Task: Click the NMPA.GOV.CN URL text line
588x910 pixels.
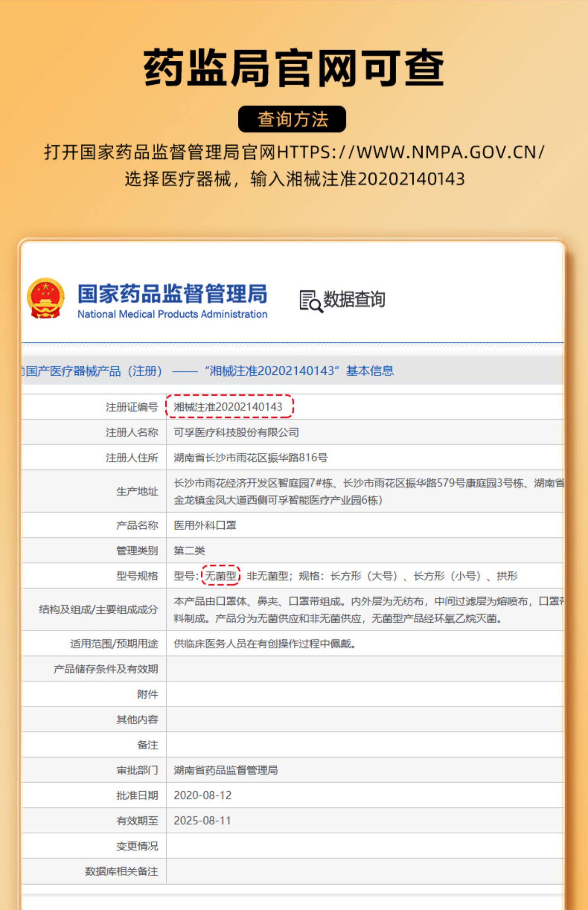Action: pyautogui.click(x=294, y=152)
